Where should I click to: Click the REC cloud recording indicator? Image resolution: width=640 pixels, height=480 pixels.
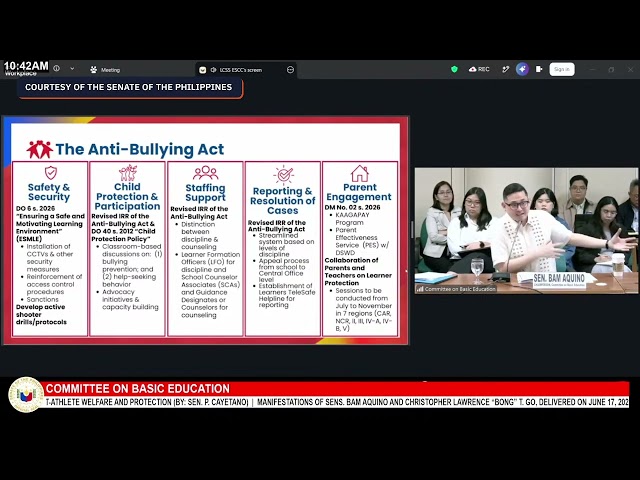[x=479, y=69]
